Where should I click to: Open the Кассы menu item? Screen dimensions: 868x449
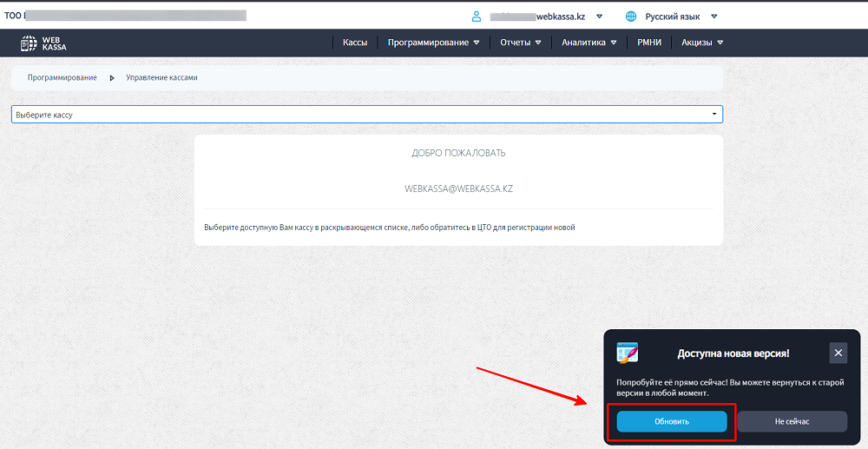pyautogui.click(x=355, y=43)
